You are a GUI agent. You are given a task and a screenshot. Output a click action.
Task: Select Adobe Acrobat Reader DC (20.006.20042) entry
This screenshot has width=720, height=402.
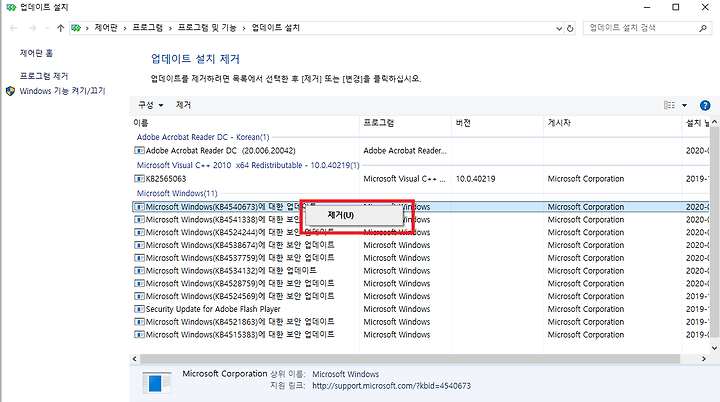click(220, 151)
